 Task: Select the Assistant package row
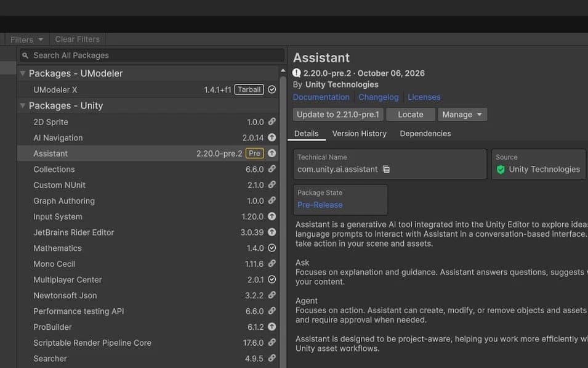[x=148, y=153]
